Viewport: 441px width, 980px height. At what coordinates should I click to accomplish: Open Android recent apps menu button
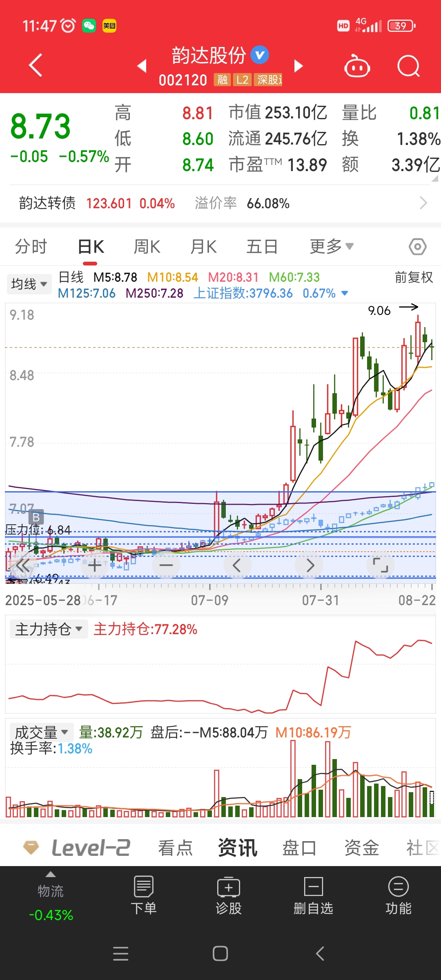pos(121,954)
